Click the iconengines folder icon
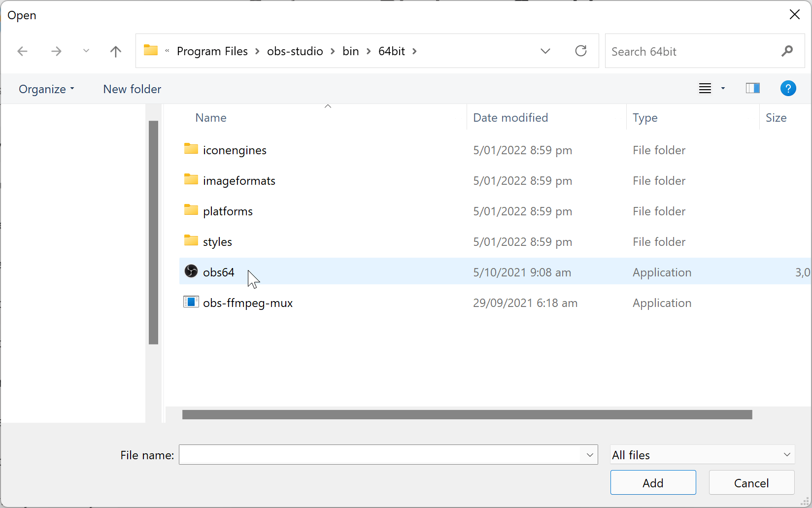The image size is (812, 508). click(191, 149)
